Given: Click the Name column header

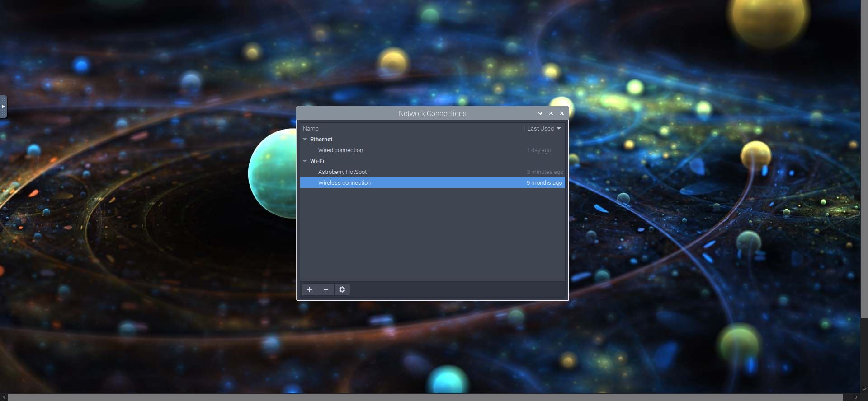Looking at the screenshot, I should tap(311, 129).
